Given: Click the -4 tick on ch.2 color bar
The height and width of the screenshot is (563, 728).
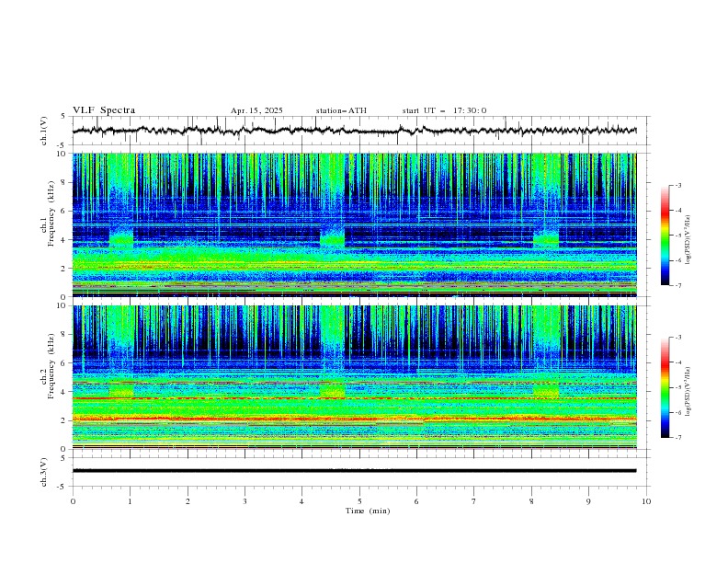Looking at the screenshot, I should 677,362.
